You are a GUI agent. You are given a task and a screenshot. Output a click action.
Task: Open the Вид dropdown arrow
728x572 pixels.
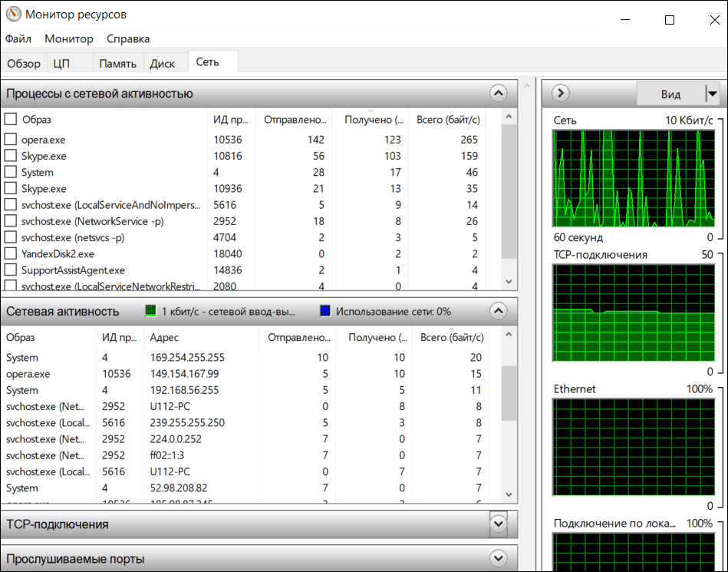pyautogui.click(x=713, y=94)
